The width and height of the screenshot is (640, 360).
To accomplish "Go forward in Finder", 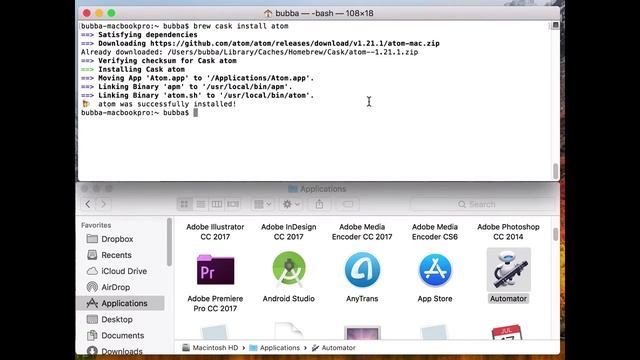I will (103, 204).
